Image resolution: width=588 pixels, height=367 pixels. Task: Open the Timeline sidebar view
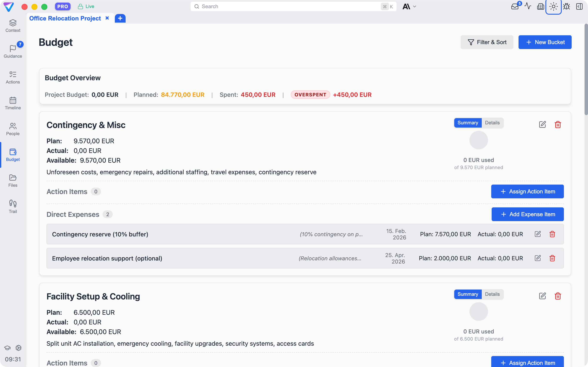[13, 103]
